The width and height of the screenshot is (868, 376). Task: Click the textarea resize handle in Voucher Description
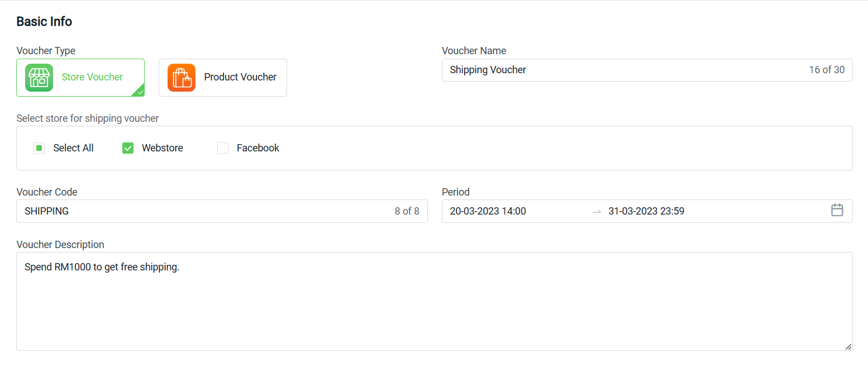click(848, 346)
